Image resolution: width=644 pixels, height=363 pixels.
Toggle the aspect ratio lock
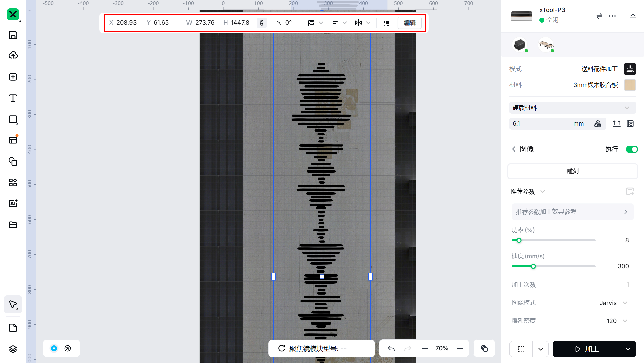(262, 23)
